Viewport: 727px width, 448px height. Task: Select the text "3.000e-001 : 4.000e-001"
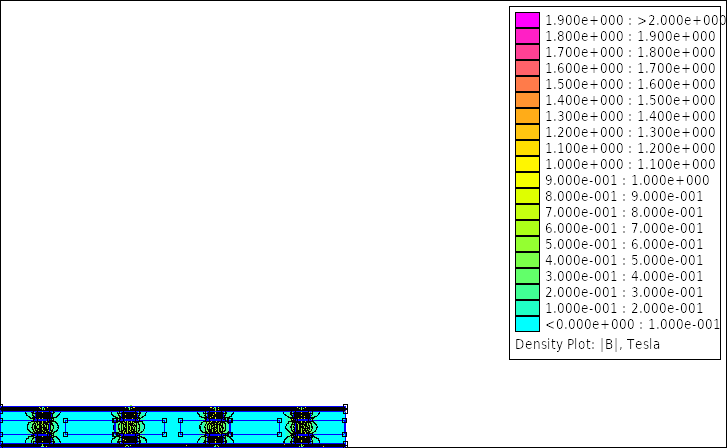coord(624,276)
